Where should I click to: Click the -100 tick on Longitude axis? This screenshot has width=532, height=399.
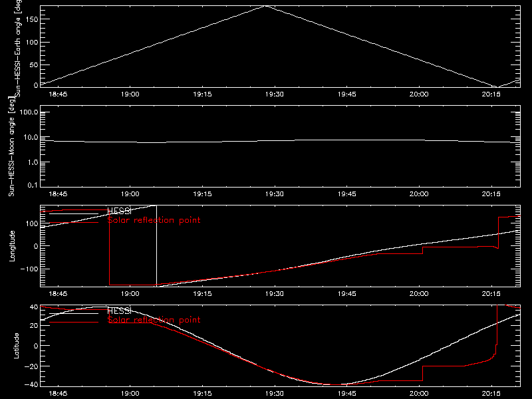point(29,269)
